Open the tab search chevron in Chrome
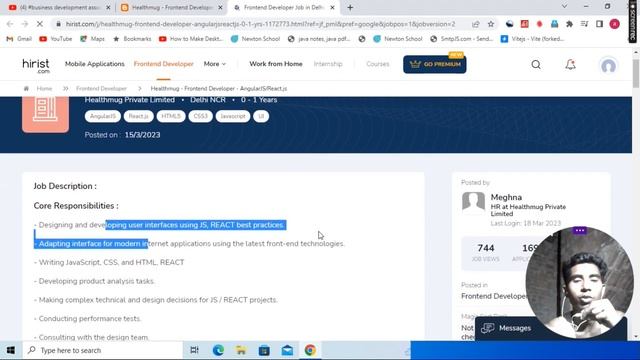Viewport: 640px width, 360px height. (564, 7)
